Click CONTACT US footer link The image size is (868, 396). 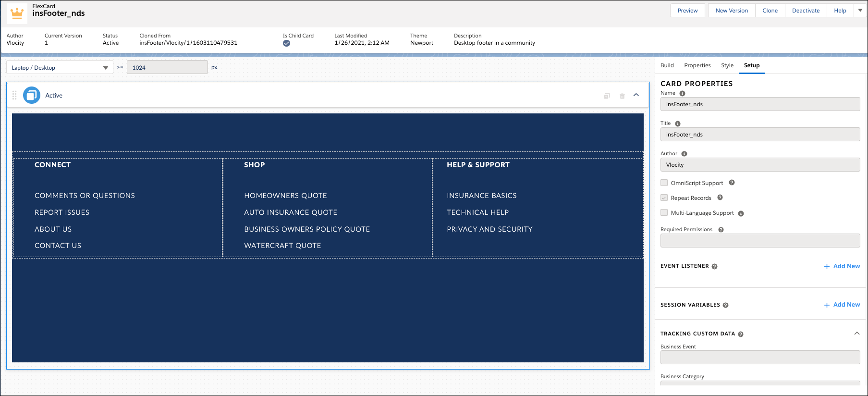click(x=58, y=246)
